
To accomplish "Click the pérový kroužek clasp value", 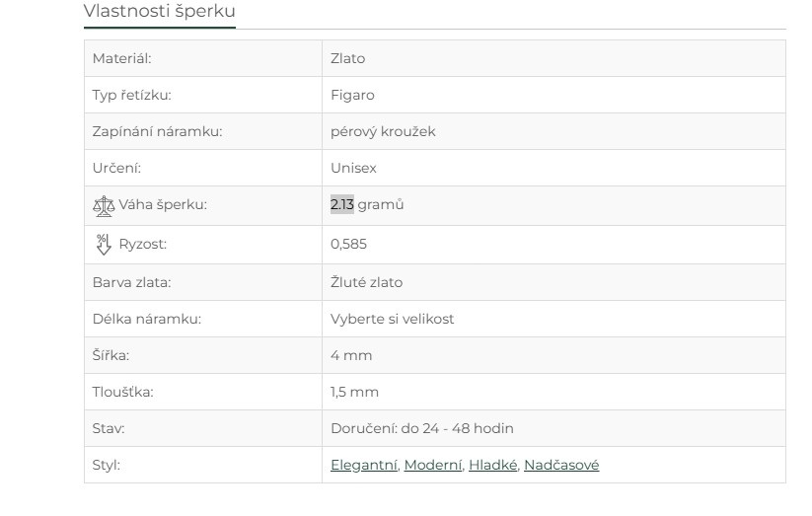I will click(383, 131).
